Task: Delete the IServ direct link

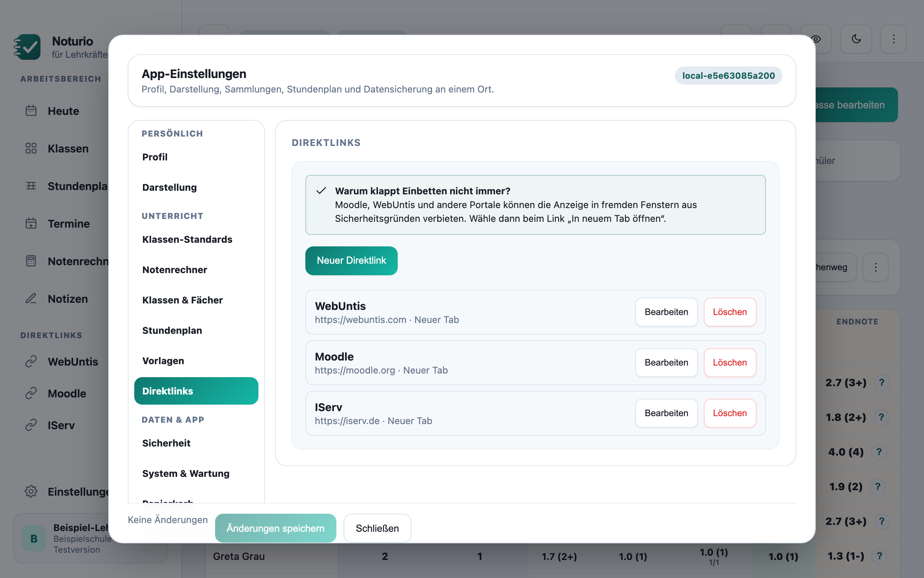Action: (730, 413)
